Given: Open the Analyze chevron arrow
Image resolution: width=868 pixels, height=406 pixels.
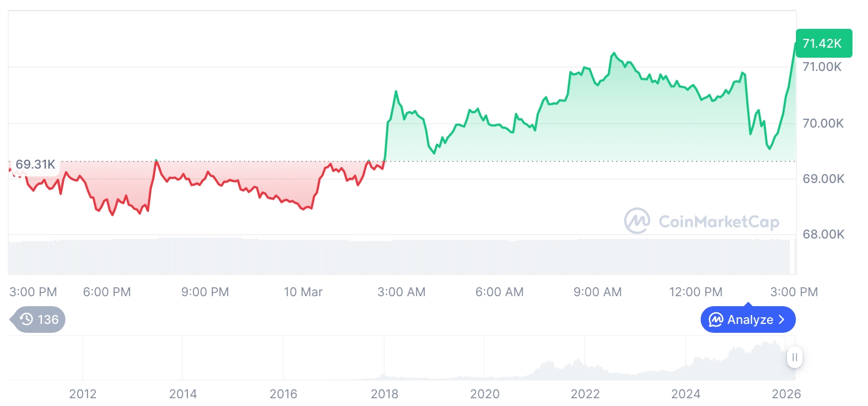Looking at the screenshot, I should click(x=782, y=320).
